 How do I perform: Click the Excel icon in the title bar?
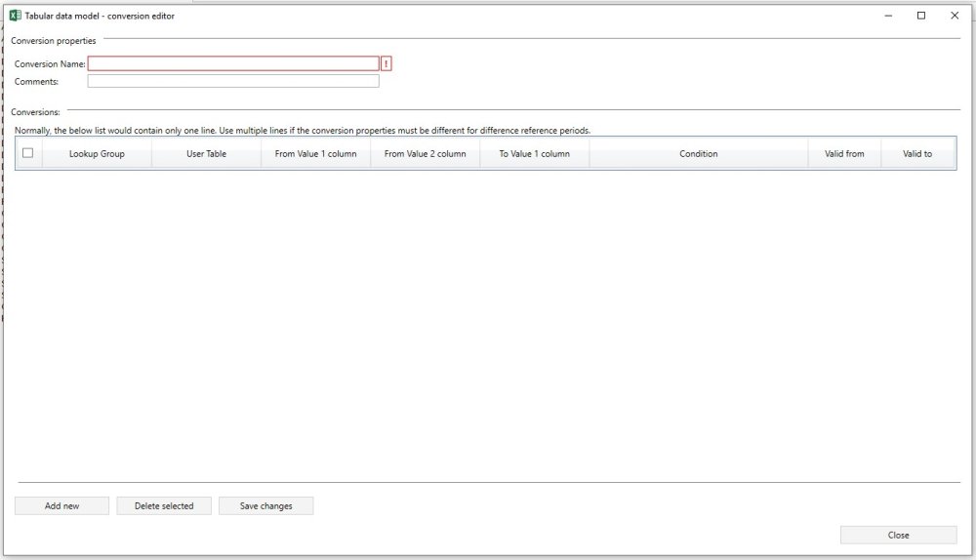[15, 16]
